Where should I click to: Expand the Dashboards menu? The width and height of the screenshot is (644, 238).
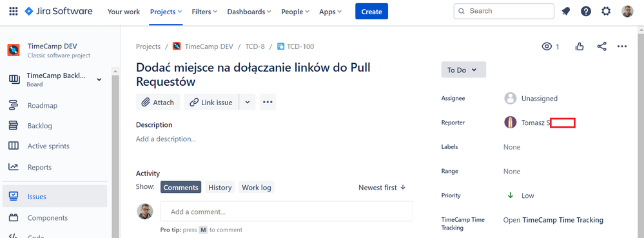(249, 12)
